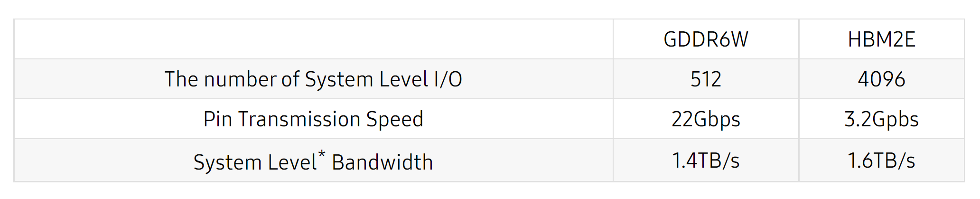980x199 pixels.
Task: Select the 1.6TB/s bandwidth value
Action: [881, 161]
